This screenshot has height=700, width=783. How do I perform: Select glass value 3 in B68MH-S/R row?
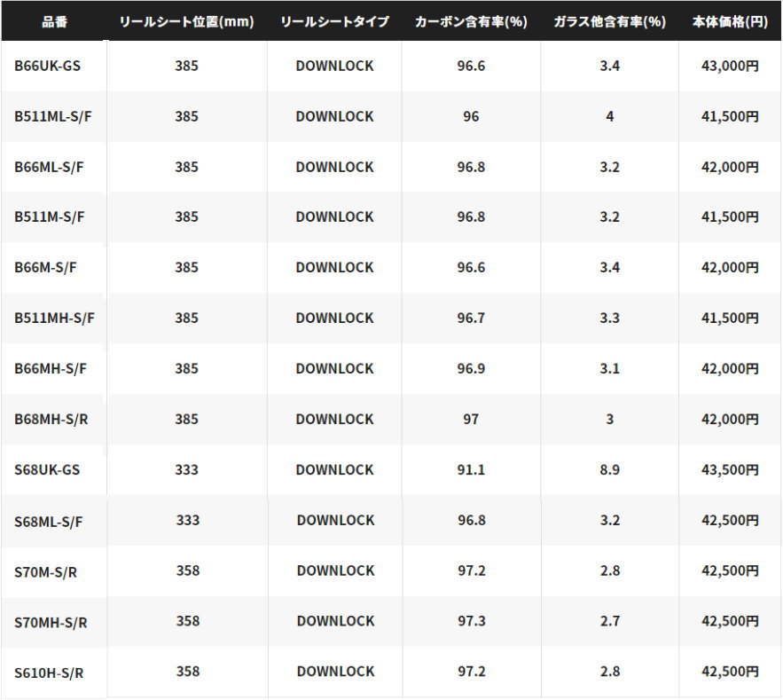(610, 419)
